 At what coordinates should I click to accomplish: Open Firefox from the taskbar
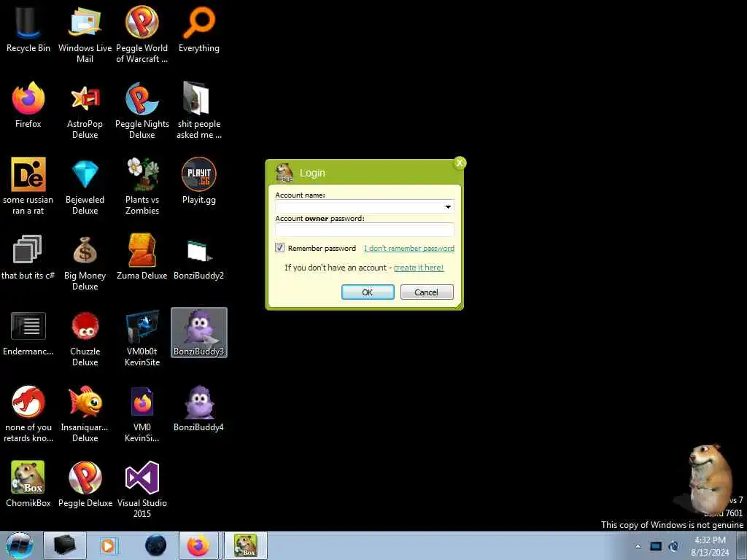(x=198, y=545)
